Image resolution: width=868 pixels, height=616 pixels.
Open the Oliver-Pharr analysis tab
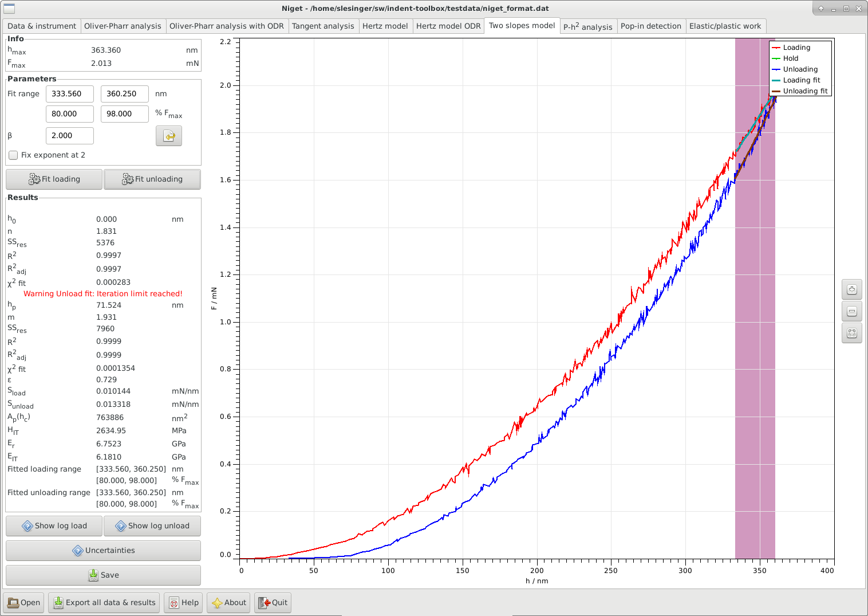[123, 26]
